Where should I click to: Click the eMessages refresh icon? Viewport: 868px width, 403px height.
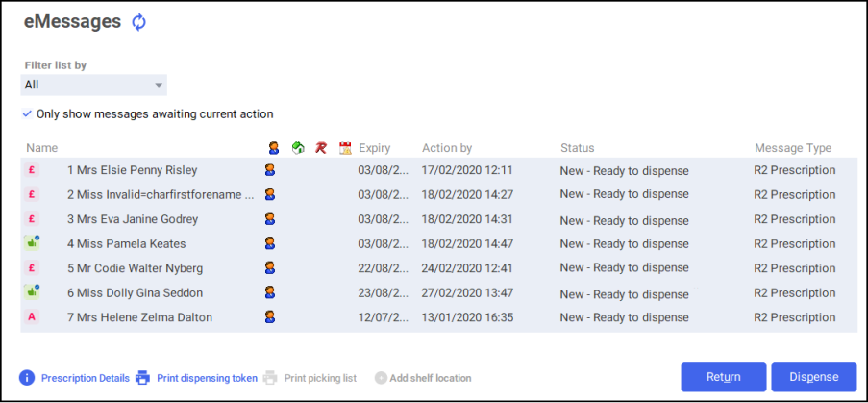tap(139, 22)
